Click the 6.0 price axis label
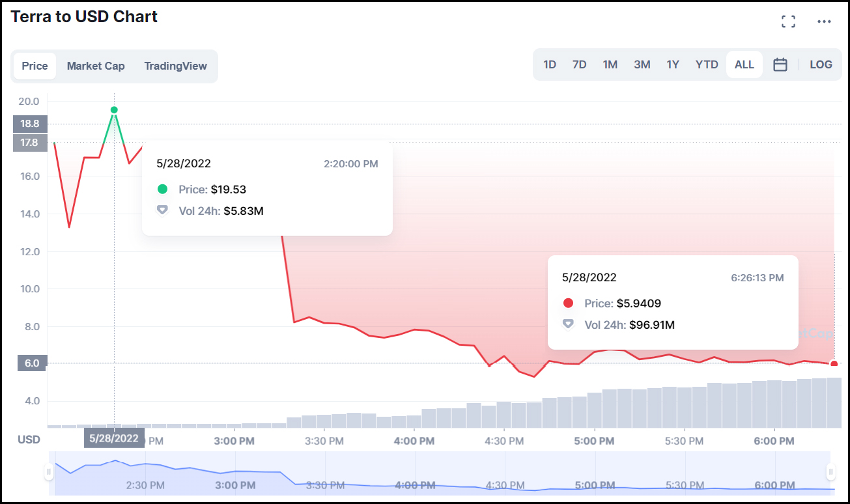 click(x=29, y=363)
